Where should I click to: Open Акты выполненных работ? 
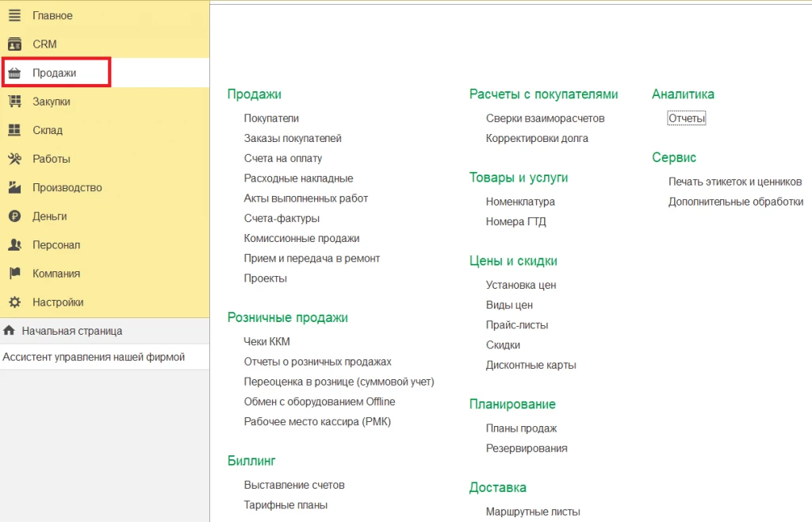click(x=305, y=198)
